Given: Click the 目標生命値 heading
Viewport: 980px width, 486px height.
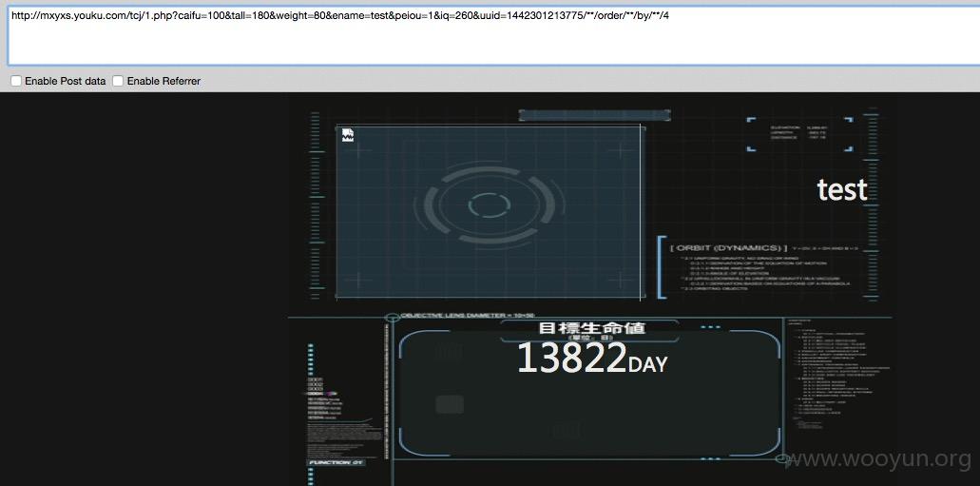Looking at the screenshot, I should (x=592, y=328).
